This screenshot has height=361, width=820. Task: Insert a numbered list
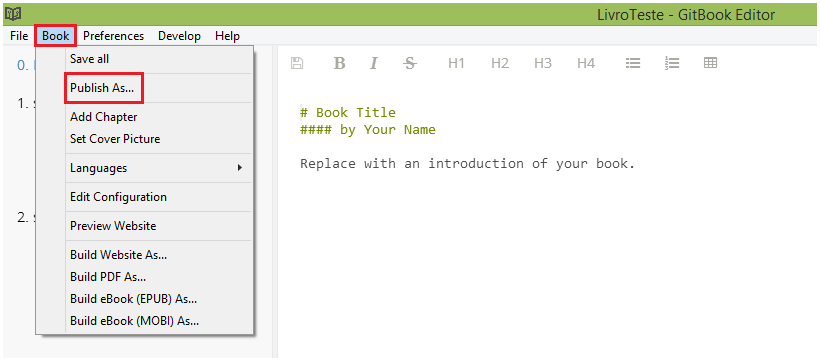click(x=672, y=63)
